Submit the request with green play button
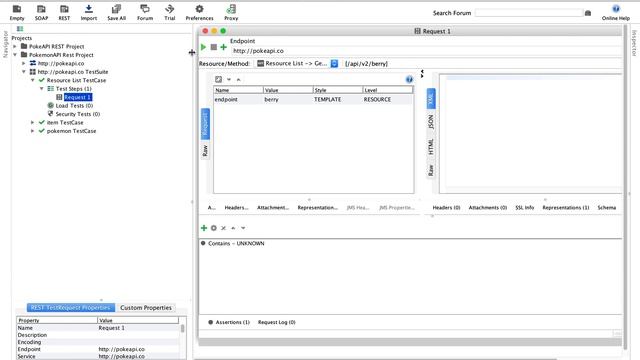 (203, 47)
